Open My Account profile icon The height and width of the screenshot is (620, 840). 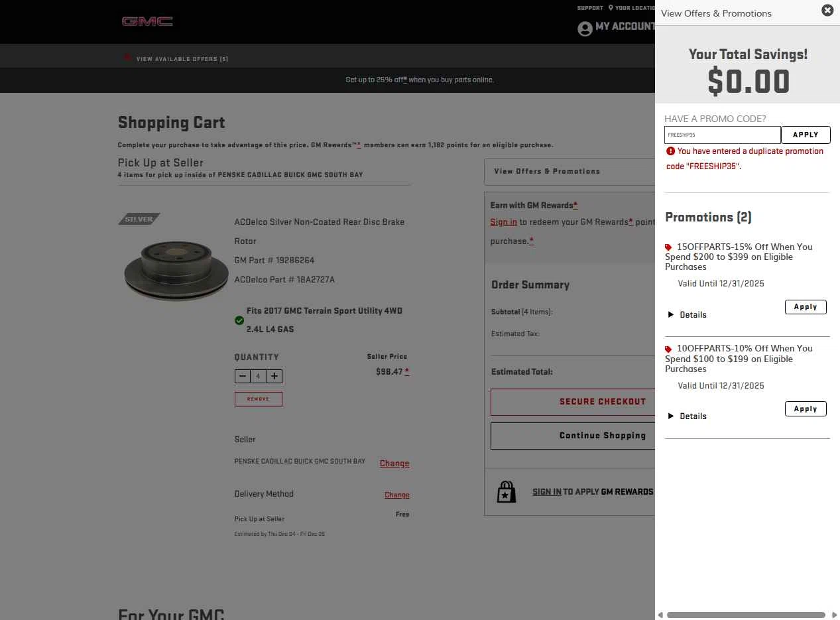(x=584, y=29)
